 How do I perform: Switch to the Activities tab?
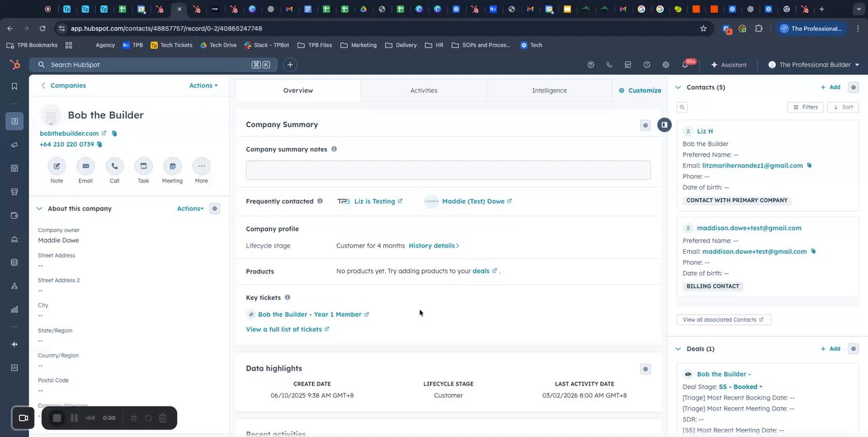pyautogui.click(x=424, y=90)
